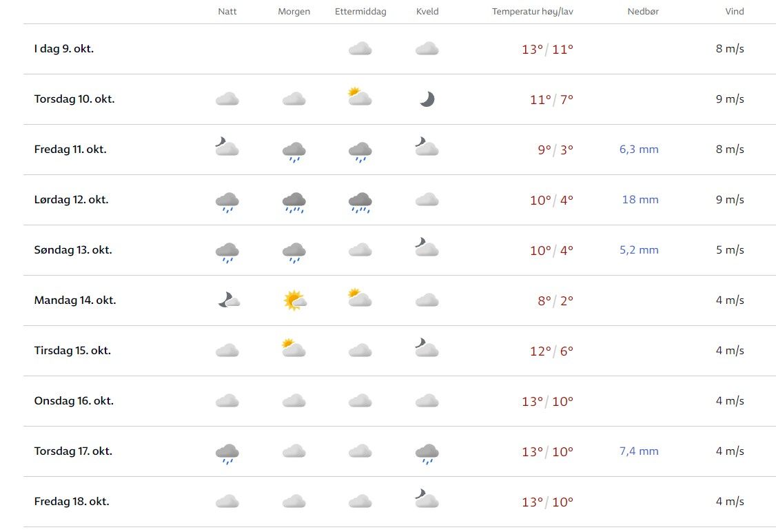The image size is (776, 532).
Task: Click the evening rain icon for Torsdag 17. okt.
Action: coord(427,453)
